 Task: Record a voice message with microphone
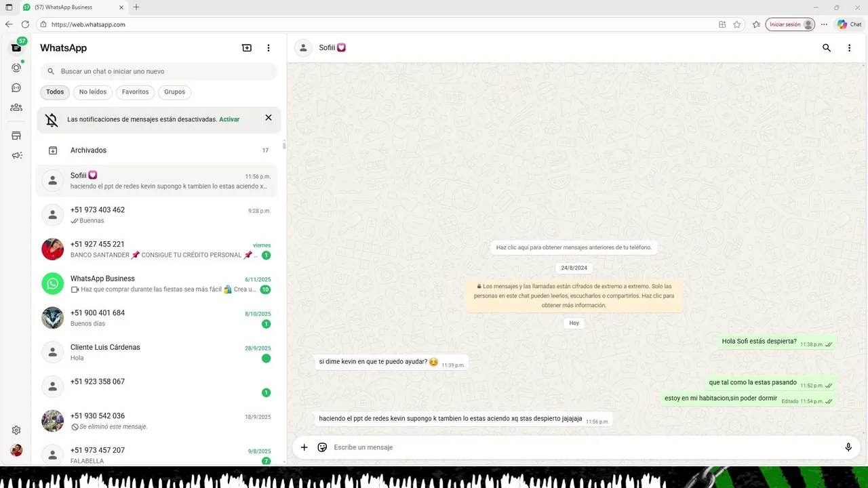tap(848, 447)
